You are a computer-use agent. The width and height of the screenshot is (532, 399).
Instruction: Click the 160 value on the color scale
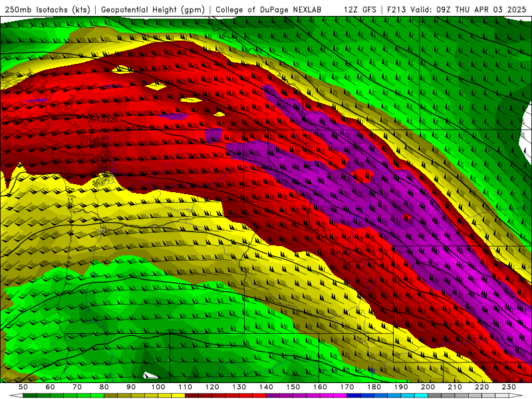coord(320,387)
